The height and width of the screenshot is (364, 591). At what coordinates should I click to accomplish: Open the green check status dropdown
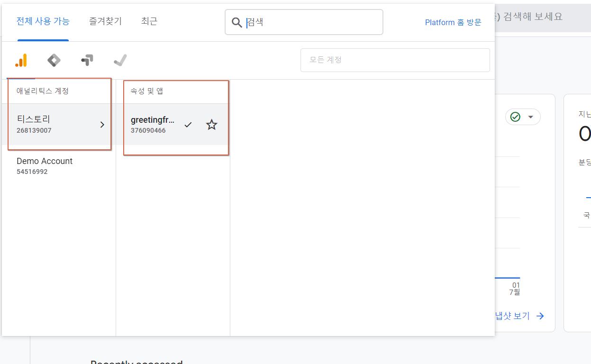[523, 117]
